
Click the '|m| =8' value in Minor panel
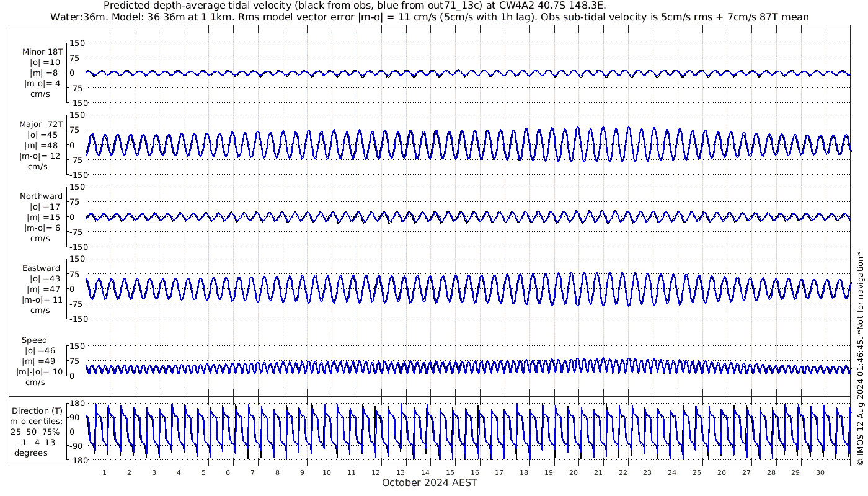pos(44,73)
